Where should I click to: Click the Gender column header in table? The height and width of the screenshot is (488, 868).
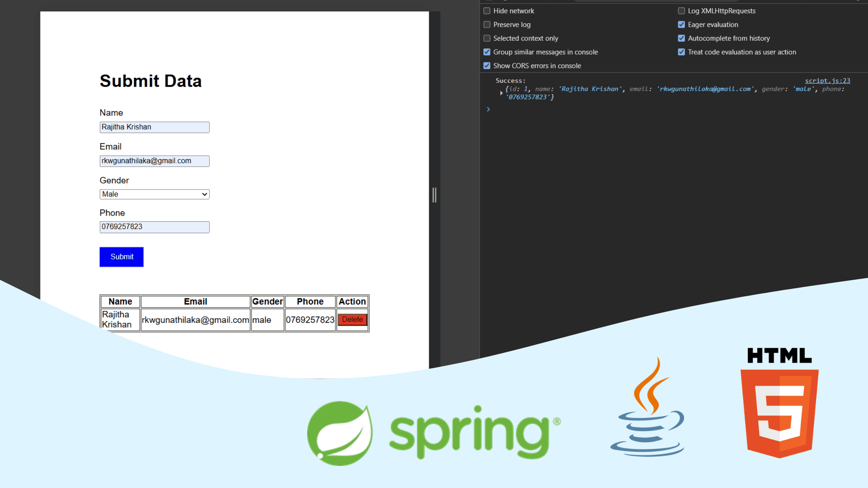[267, 301]
